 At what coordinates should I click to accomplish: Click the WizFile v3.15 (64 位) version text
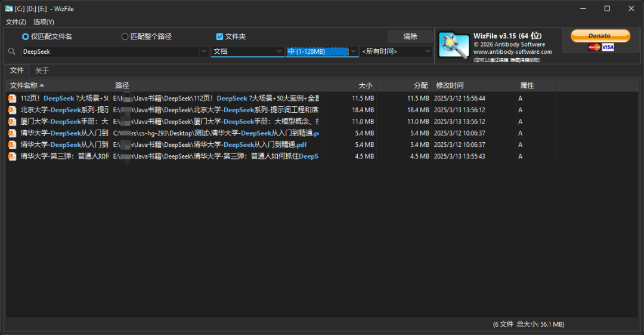click(507, 36)
